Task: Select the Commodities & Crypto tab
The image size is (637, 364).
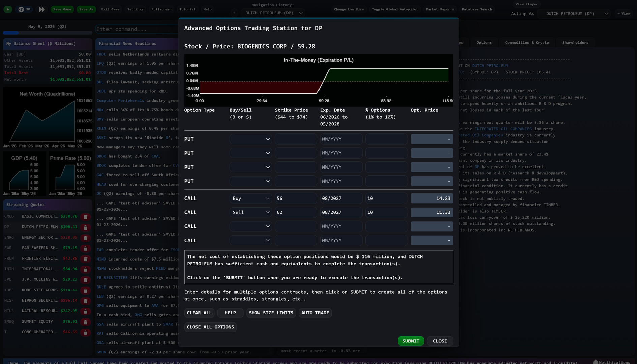Action: (x=527, y=42)
